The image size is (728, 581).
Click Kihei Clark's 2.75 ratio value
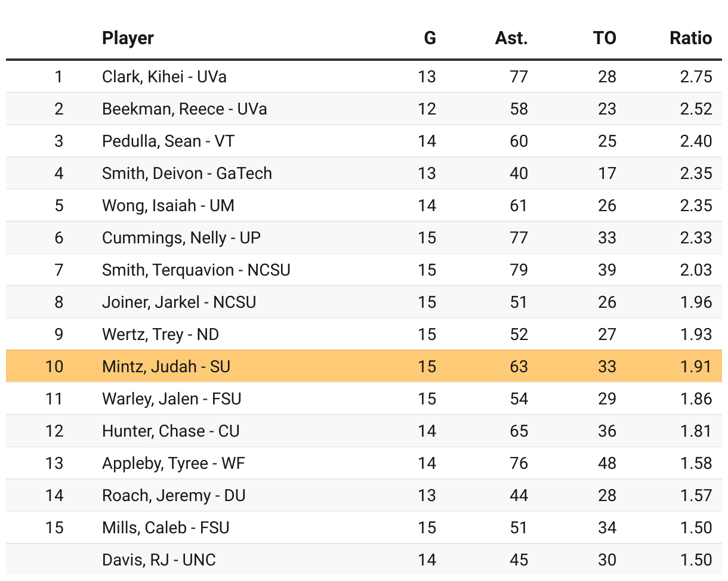(x=696, y=77)
